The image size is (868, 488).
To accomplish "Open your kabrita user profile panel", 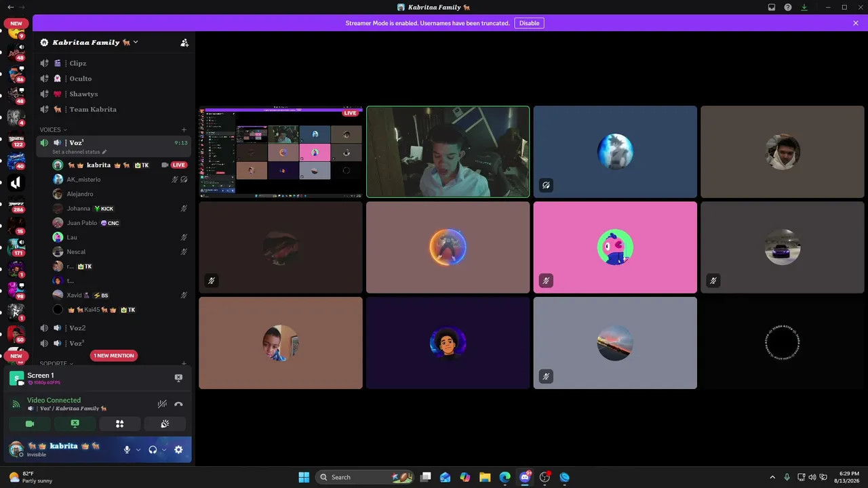I will [x=63, y=449].
